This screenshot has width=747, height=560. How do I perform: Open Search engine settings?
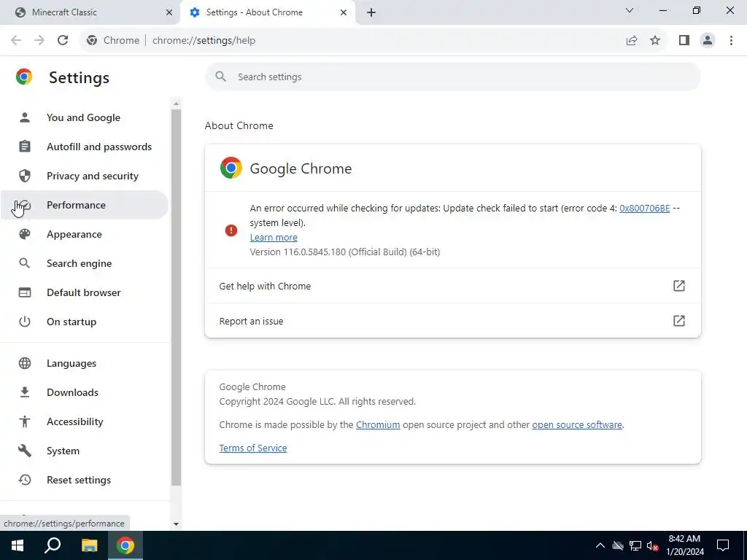(x=83, y=263)
